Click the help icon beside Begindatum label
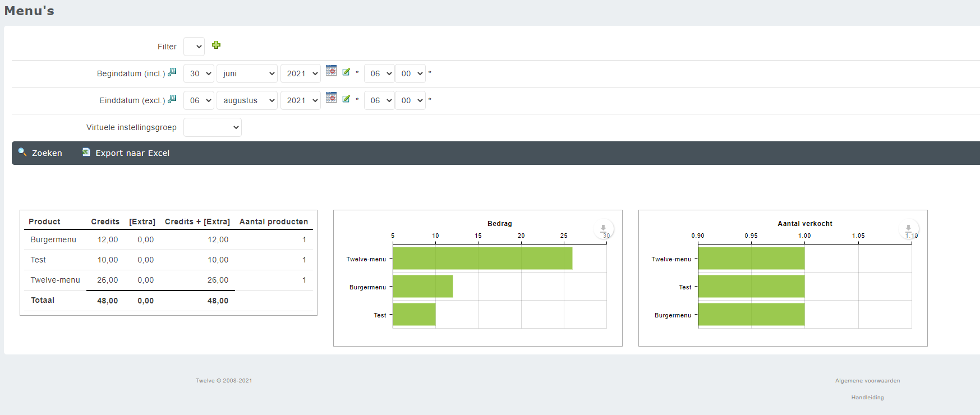Viewport: 980px width, 415px height. (x=172, y=72)
